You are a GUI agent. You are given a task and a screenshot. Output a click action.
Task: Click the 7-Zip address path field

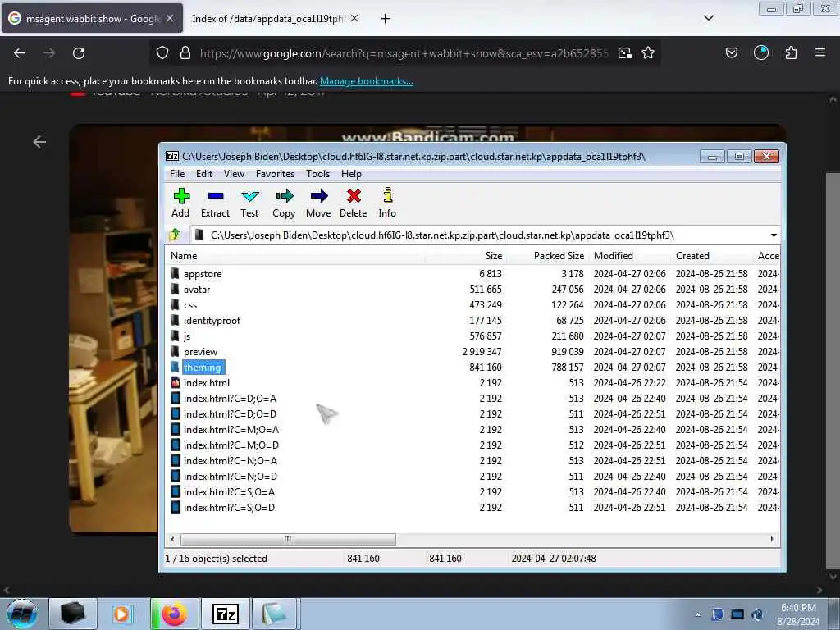(x=479, y=235)
